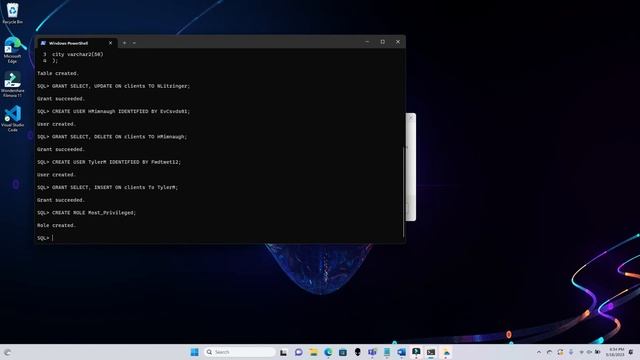The width and height of the screenshot is (640, 360).
Task: Click the terminal's vertical scrollbar
Action: click(x=403, y=192)
